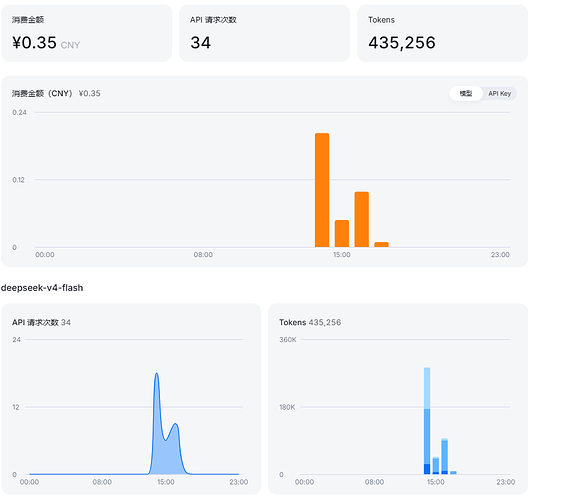Screen dimensions: 562x499
Task: Click the smallest orange bar on the right
Action: click(x=381, y=244)
